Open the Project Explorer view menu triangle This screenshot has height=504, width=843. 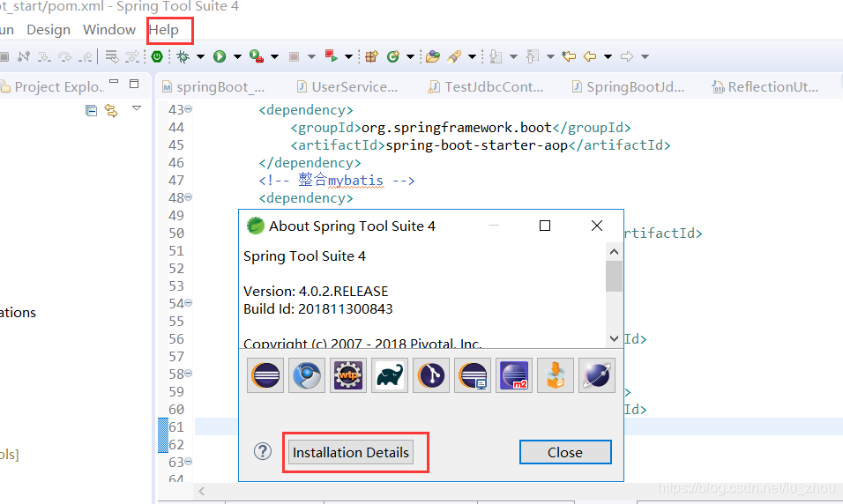point(137,108)
